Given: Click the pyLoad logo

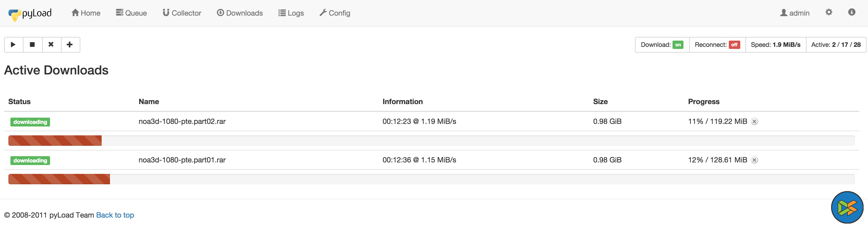Looking at the screenshot, I should (x=30, y=14).
